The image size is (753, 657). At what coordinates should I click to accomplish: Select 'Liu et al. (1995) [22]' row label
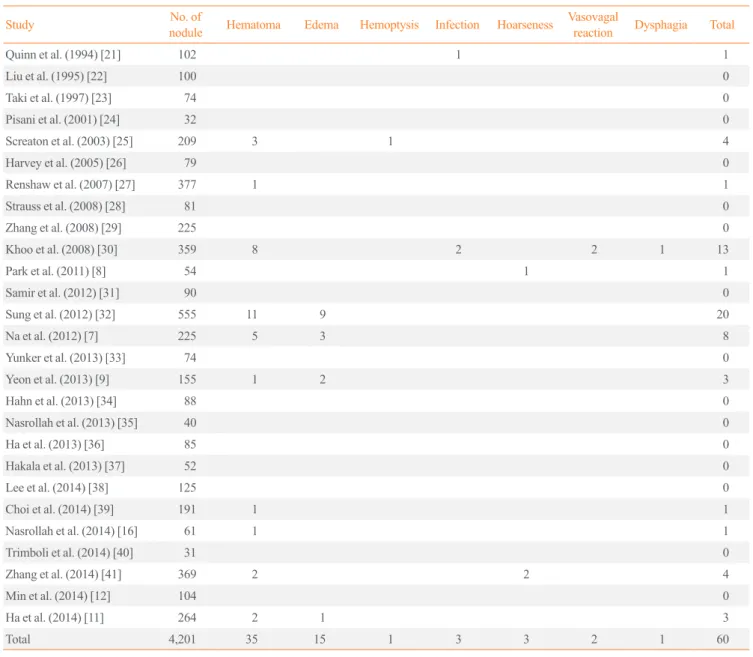[x=56, y=76]
